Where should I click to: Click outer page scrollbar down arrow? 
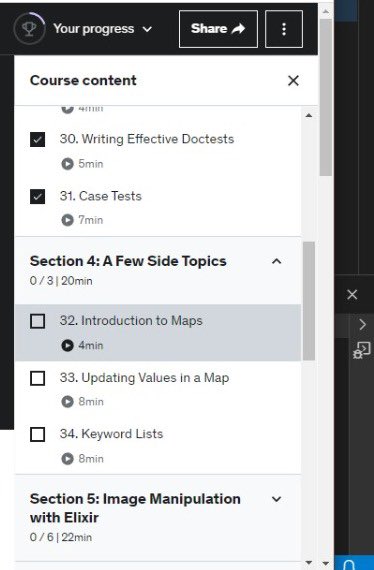(326, 563)
